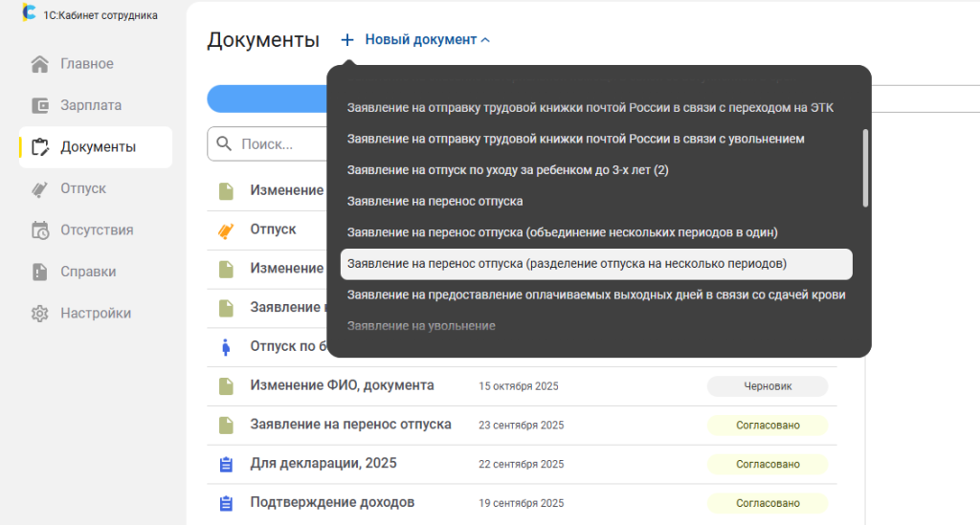The width and height of the screenshot is (980, 525).
Task: Click the plus icon beside Новый документ
Action: [x=347, y=40]
